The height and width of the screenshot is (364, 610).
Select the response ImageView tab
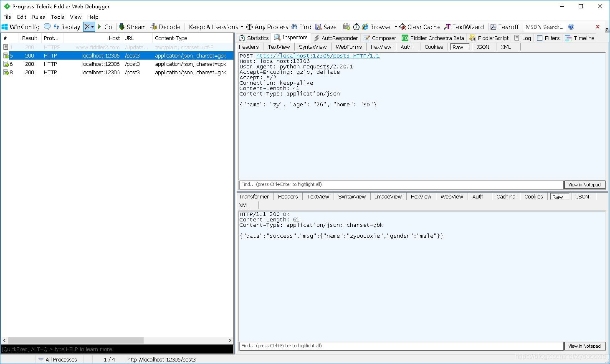[x=388, y=197]
